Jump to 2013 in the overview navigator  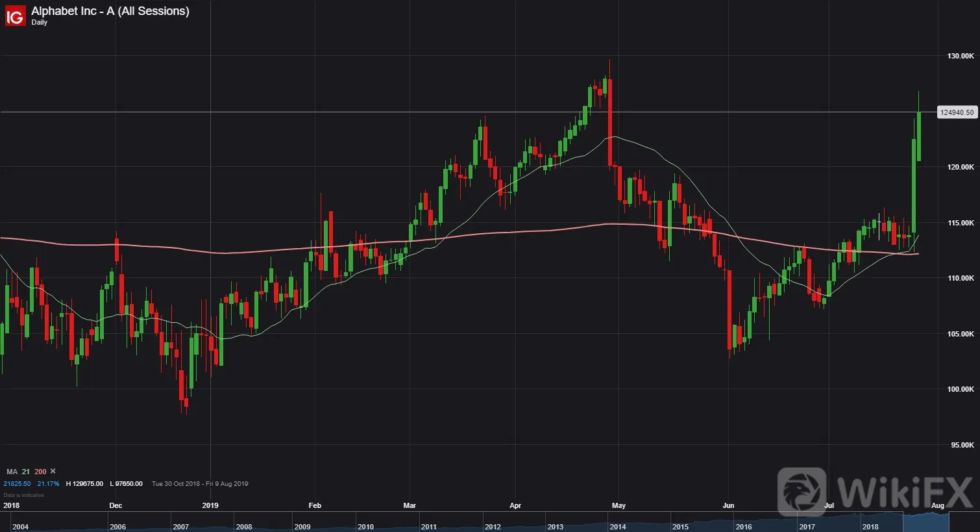[555, 527]
